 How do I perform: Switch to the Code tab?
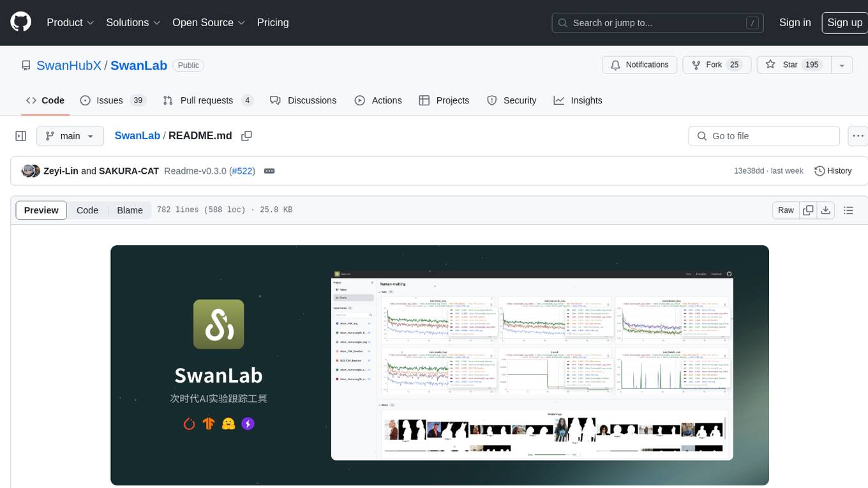point(45,100)
